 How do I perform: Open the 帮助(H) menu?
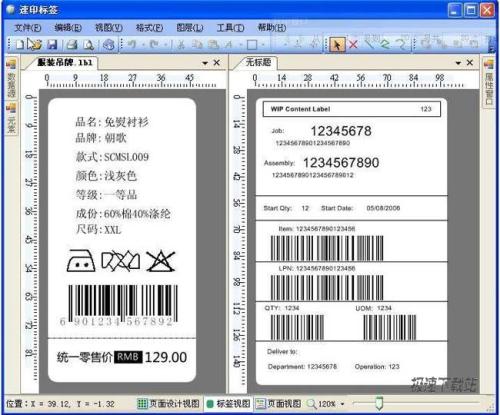272,28
